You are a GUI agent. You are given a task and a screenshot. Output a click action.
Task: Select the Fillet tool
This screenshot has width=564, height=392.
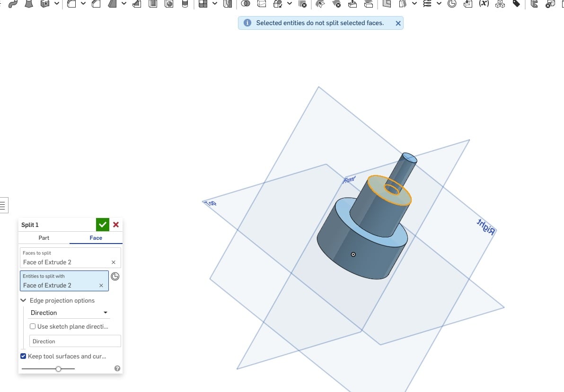71,4
